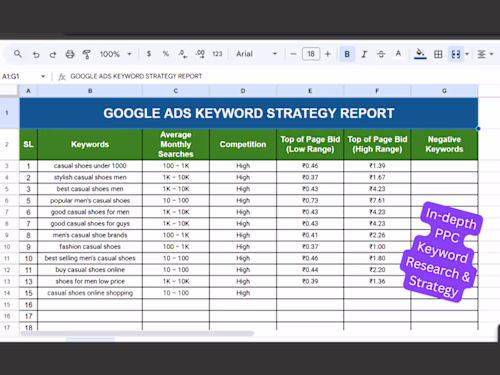Open the borders tool
Image resolution: width=500 pixels, height=375 pixels.
[x=438, y=54]
